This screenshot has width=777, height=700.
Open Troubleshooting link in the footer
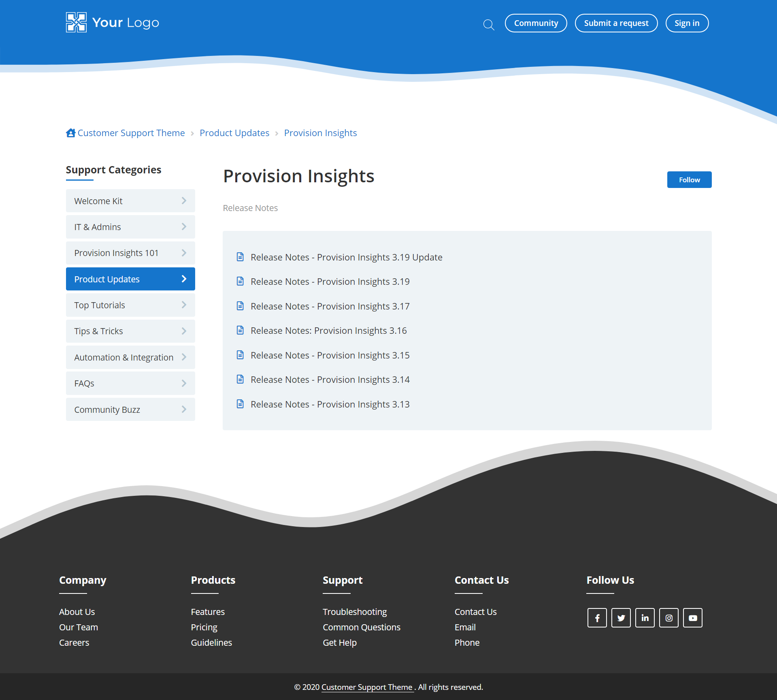pyautogui.click(x=355, y=612)
